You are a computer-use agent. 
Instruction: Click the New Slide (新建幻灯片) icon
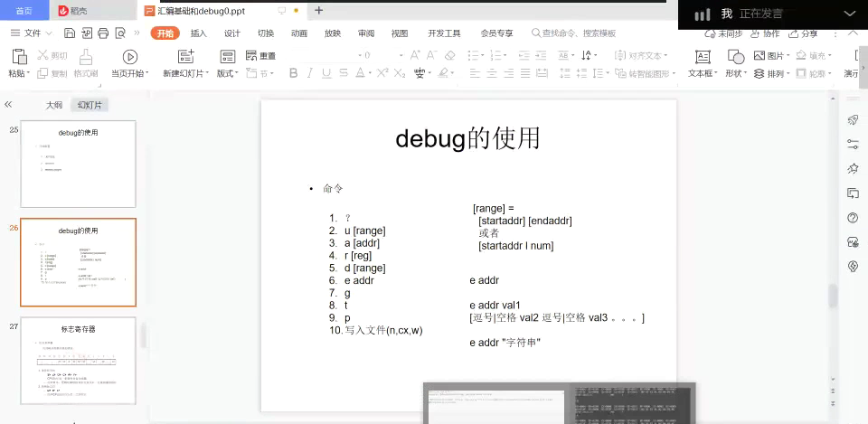click(x=185, y=57)
